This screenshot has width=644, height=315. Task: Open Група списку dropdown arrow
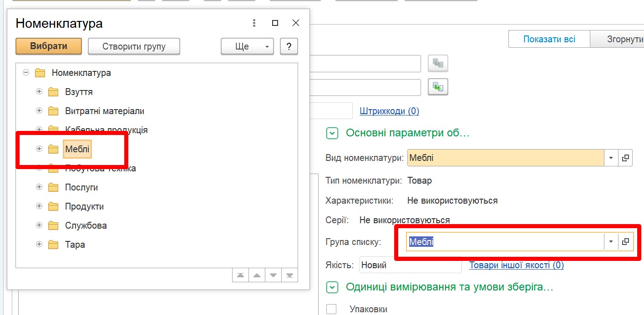coord(611,242)
